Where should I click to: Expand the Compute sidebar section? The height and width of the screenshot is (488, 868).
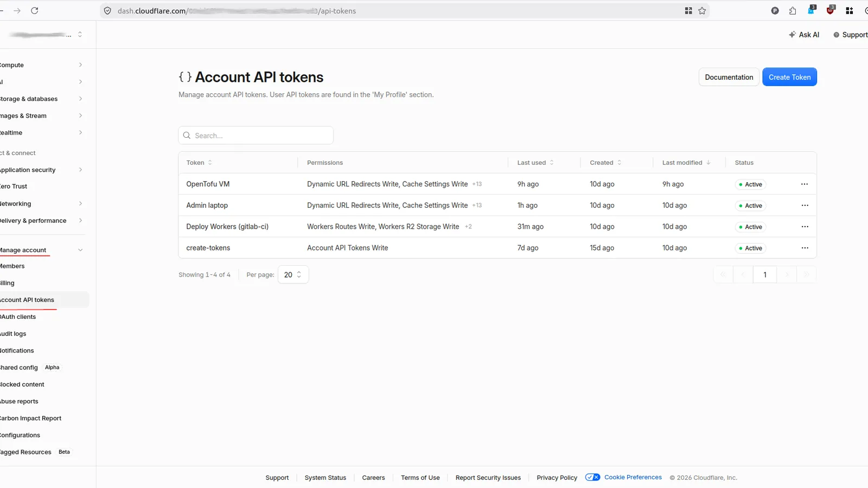coord(80,65)
